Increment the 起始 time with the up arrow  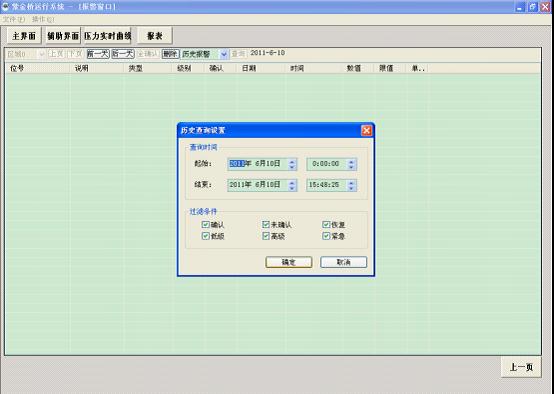tap(351, 161)
